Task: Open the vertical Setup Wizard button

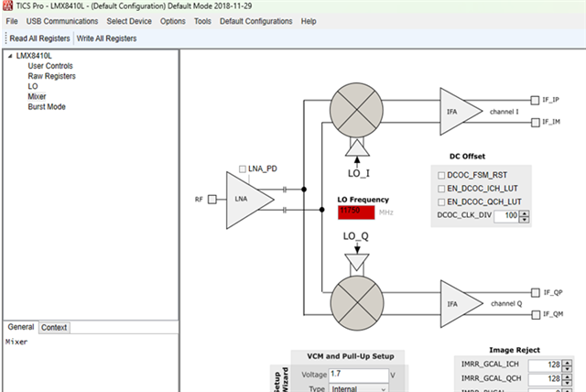Action: 281,380
